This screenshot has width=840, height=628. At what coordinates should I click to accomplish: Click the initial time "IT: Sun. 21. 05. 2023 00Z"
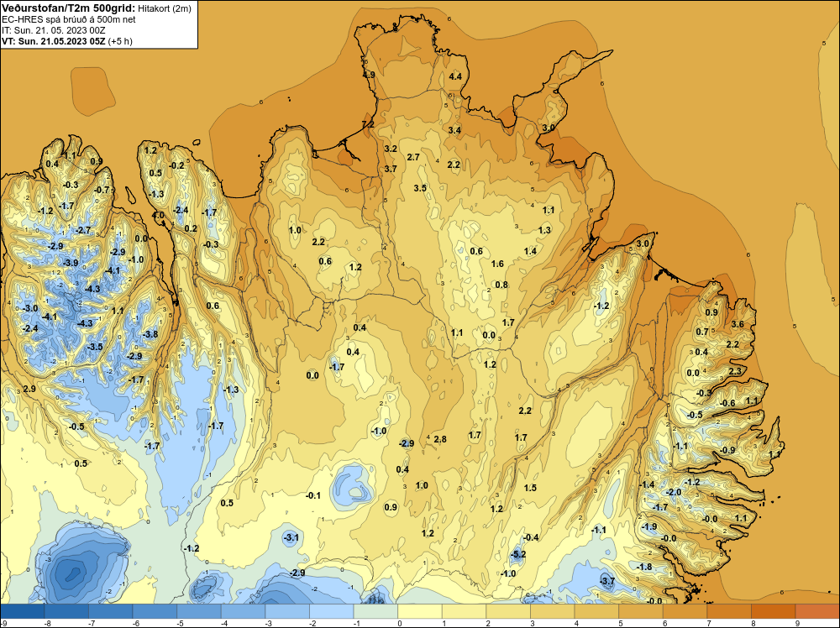click(54, 30)
